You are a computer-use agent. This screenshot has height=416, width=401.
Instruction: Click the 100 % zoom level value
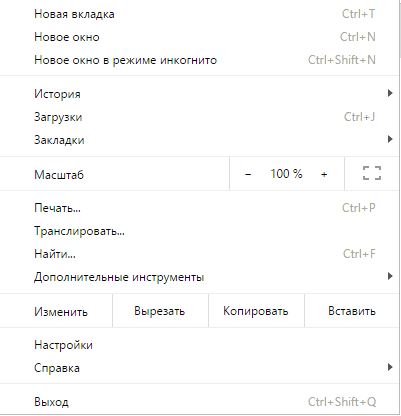[x=286, y=174]
